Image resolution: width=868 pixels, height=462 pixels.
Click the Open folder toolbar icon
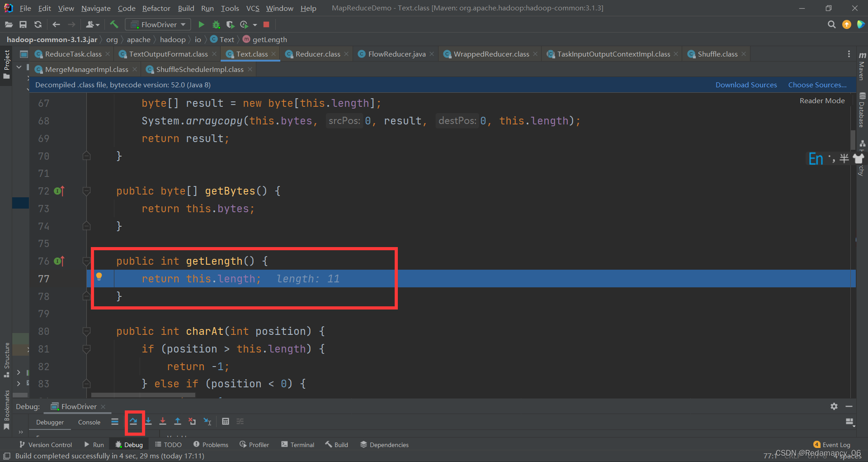9,24
